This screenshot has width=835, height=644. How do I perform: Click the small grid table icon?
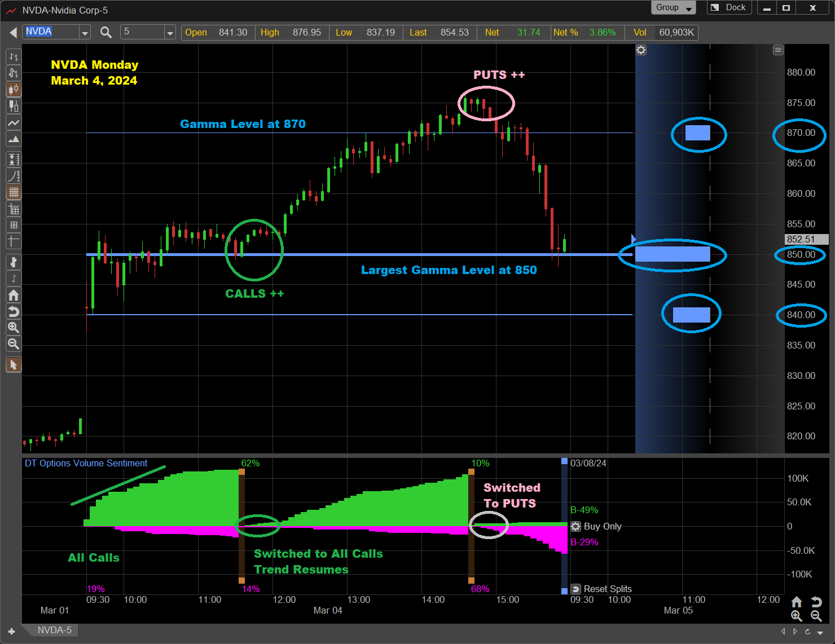point(14,225)
